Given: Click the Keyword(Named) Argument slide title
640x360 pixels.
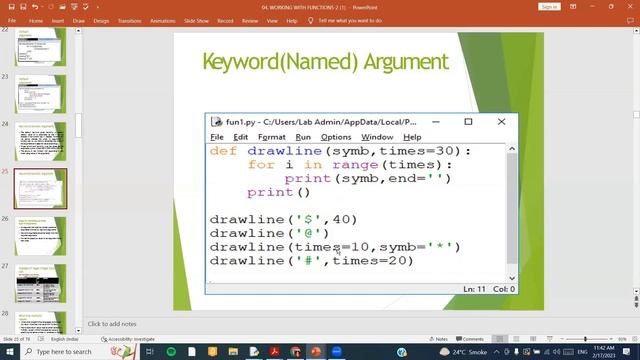Looking at the screenshot, I should (x=325, y=62).
